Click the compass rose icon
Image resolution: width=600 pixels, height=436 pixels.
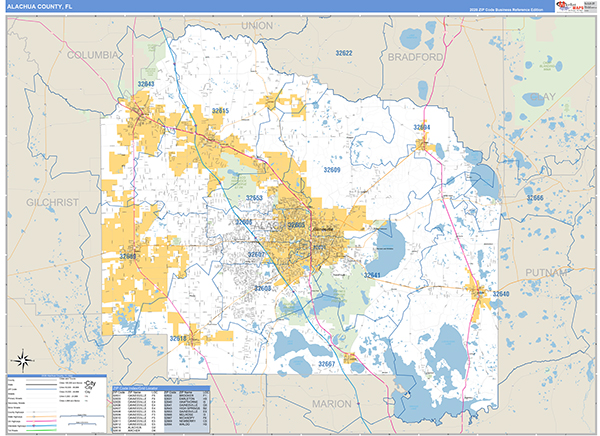tap(20, 361)
